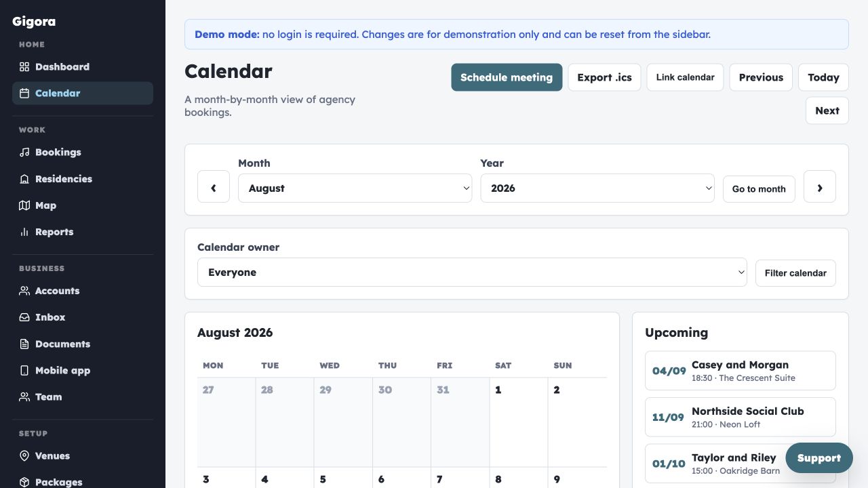Select July 31 calendar cell
The width and height of the screenshot is (868, 488).
[460, 422]
